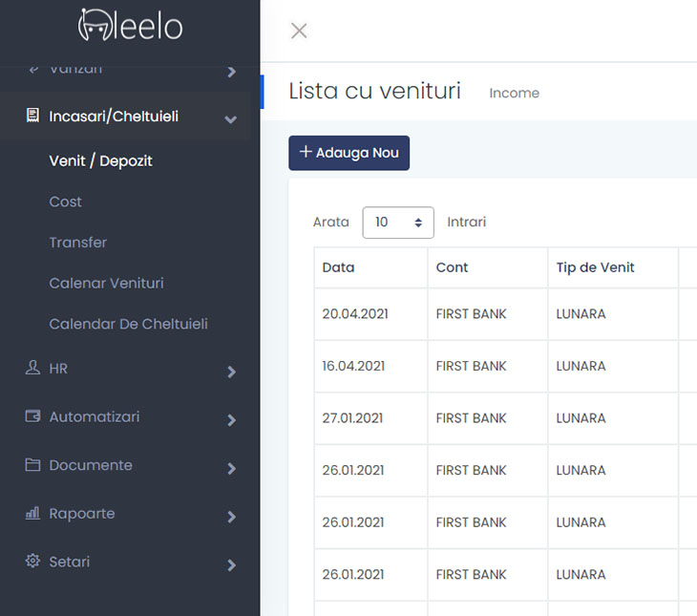Click the Rapoarte bar chart icon
697x616 pixels.
32,514
